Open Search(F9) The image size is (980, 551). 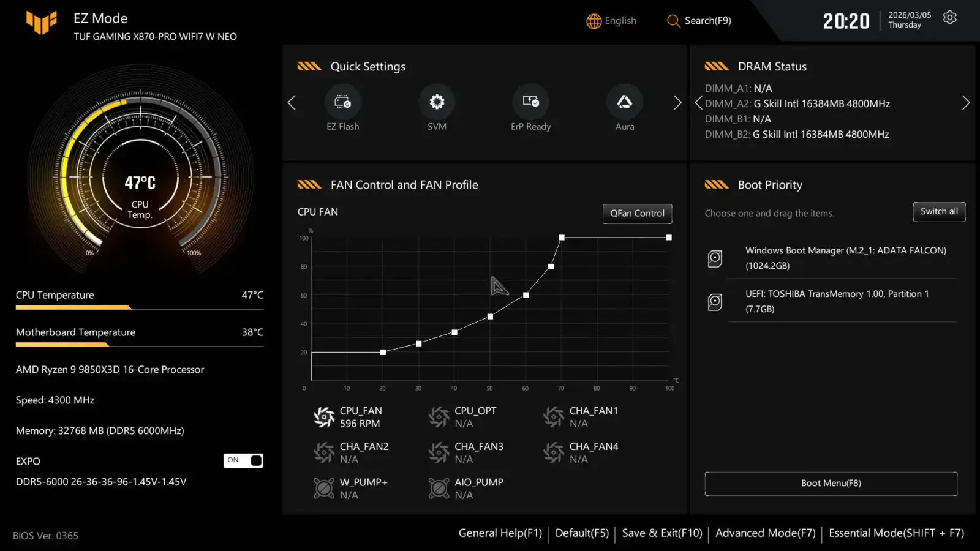[708, 21]
